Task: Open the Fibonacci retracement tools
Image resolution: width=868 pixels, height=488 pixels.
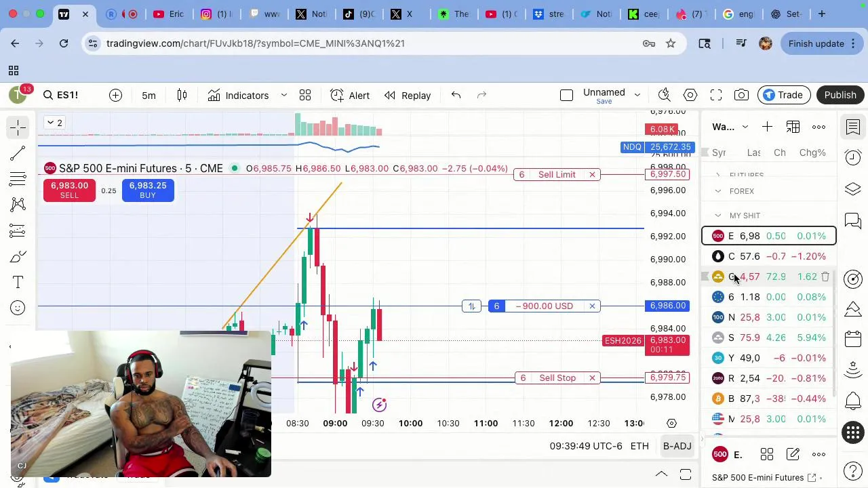Action: tap(18, 179)
